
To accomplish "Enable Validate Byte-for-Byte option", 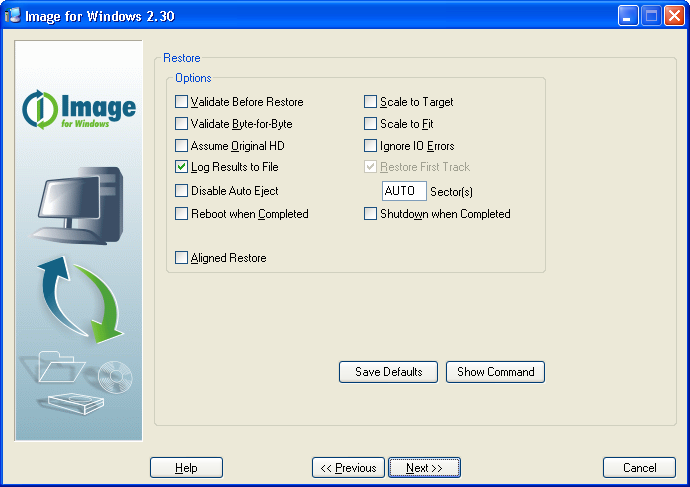I will 181,124.
